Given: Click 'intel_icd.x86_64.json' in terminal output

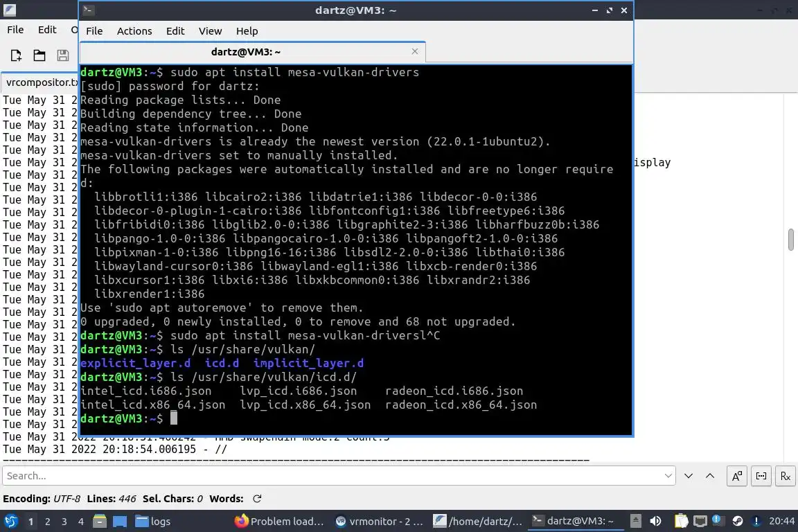Looking at the screenshot, I should (152, 405).
